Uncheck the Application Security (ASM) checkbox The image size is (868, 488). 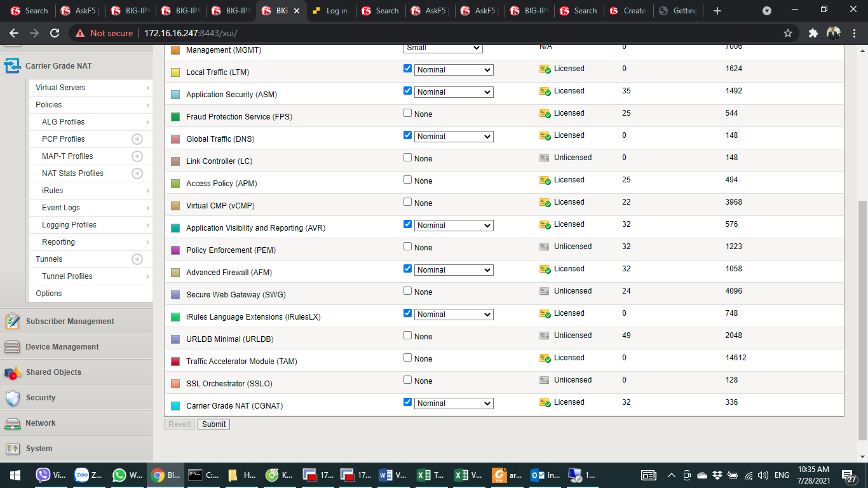(408, 91)
